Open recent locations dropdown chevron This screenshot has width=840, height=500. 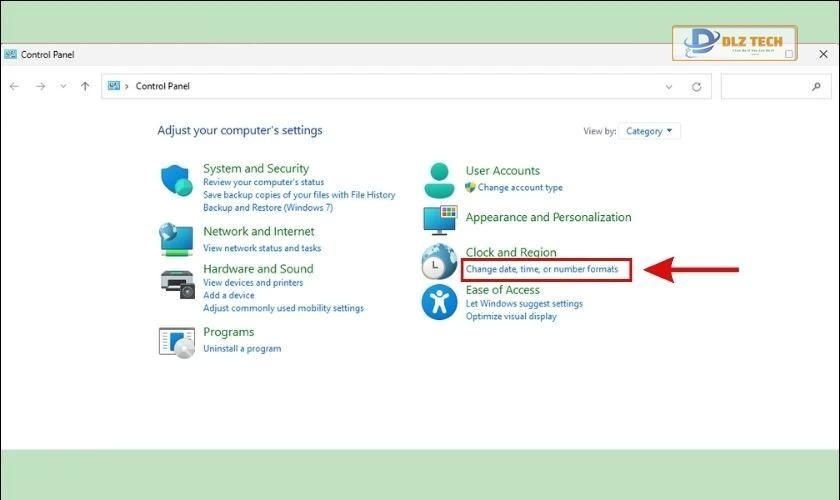pyautogui.click(x=62, y=87)
